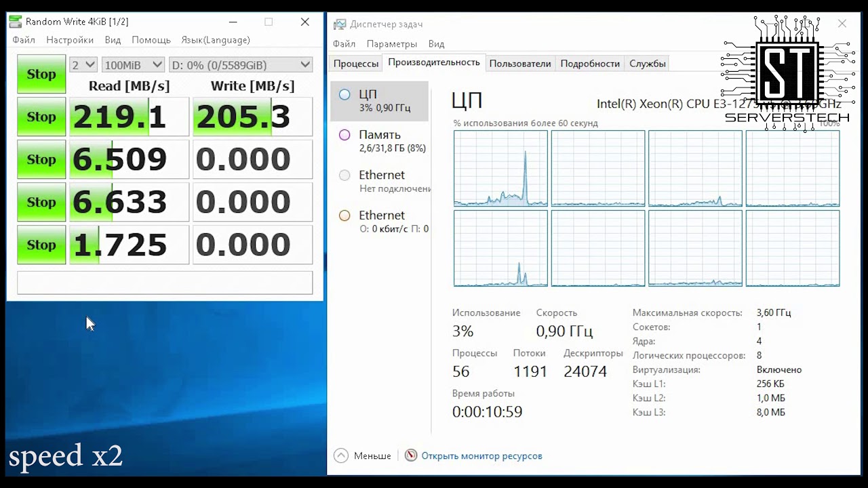Close the CrystalDiskMark window
The image size is (868, 488).
pos(304,22)
